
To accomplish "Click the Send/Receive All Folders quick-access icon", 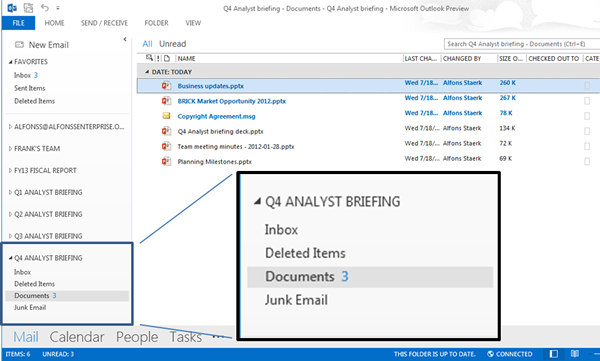I will (28, 8).
